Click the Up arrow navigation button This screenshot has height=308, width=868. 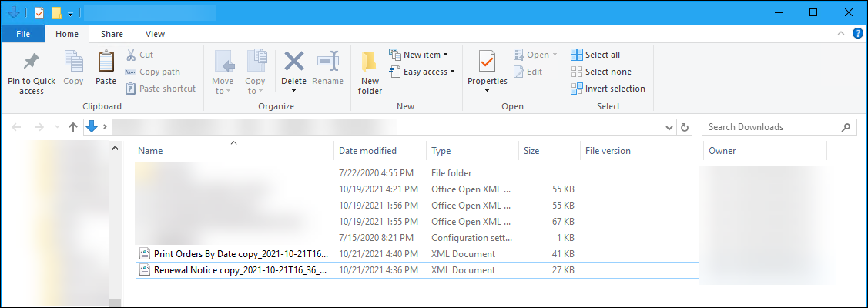click(72, 127)
